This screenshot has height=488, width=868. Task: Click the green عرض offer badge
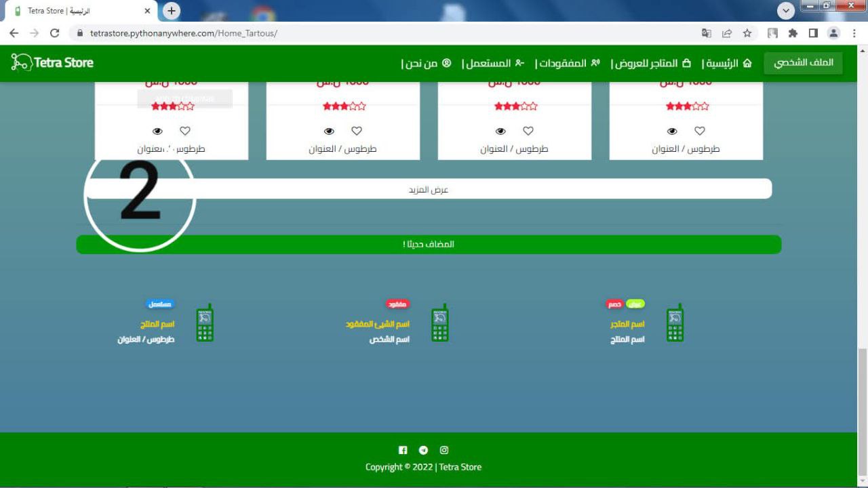click(x=635, y=304)
